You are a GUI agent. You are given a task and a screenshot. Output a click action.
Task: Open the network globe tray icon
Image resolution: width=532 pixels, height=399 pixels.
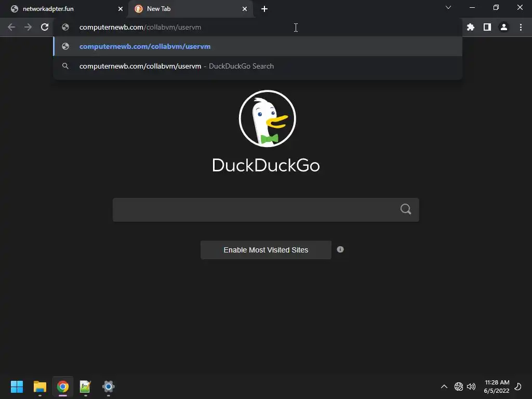pos(458,387)
